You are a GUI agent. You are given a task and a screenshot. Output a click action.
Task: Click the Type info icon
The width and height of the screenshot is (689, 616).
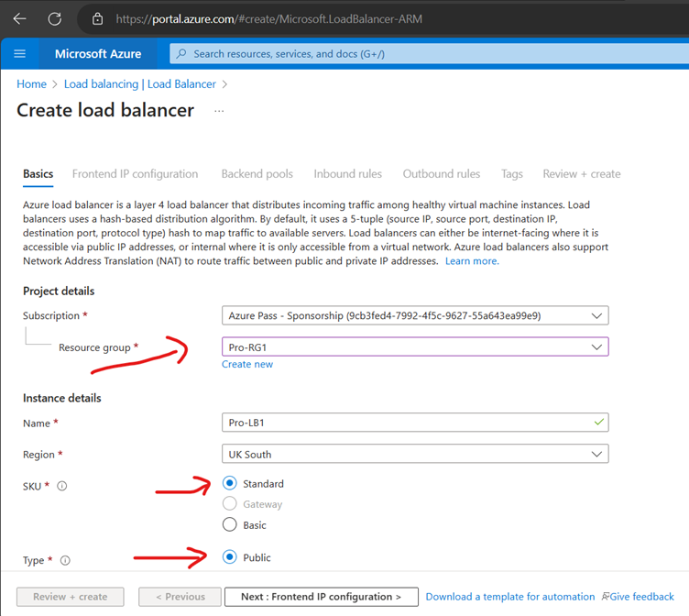tap(65, 560)
